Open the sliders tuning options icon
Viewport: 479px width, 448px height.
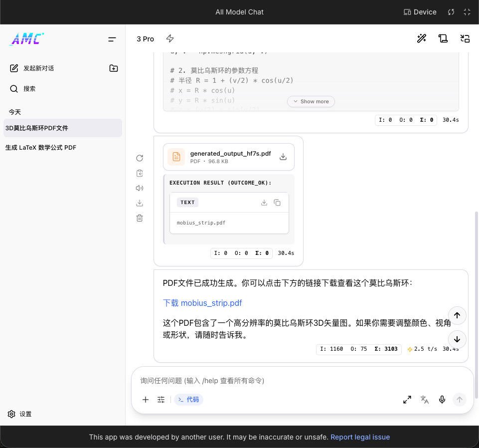pos(161,400)
